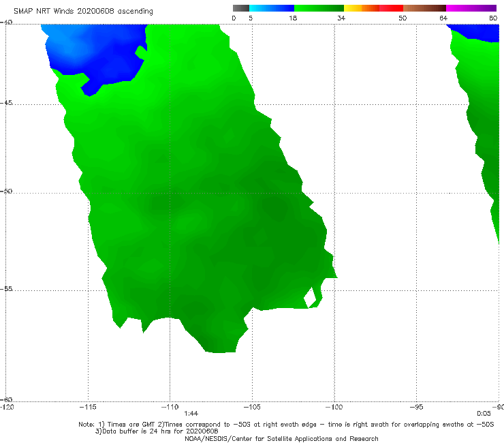Click the longitude label "-110"
The image size is (504, 443).
click(x=170, y=408)
